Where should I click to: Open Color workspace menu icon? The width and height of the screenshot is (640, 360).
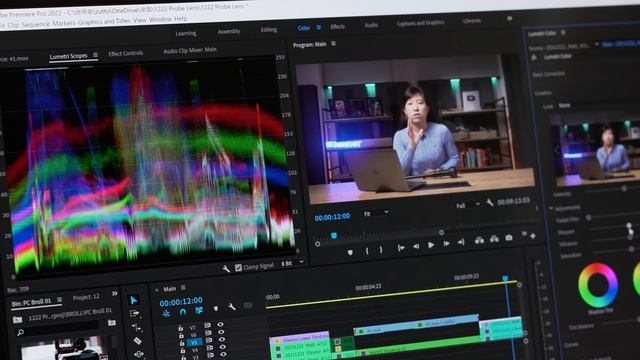click(319, 27)
